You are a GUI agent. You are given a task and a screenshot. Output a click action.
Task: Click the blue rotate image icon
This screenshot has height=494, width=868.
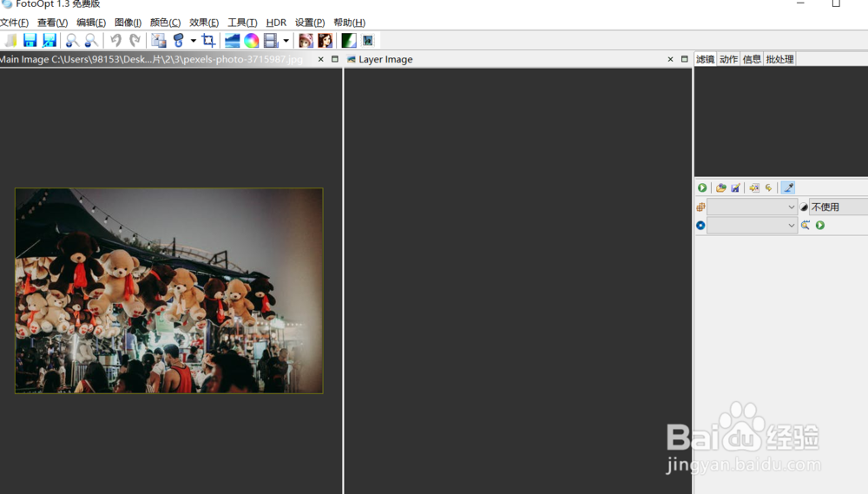pyautogui.click(x=178, y=41)
